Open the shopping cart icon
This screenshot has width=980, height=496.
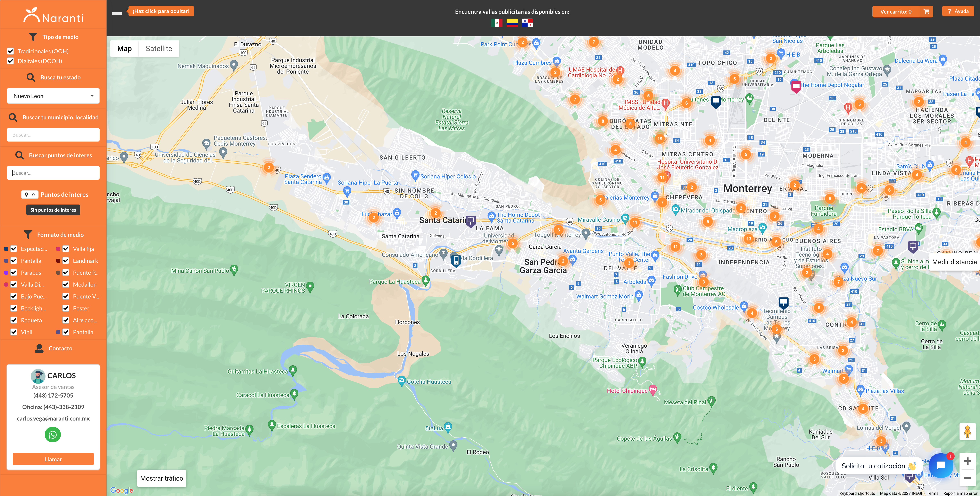pyautogui.click(x=926, y=11)
